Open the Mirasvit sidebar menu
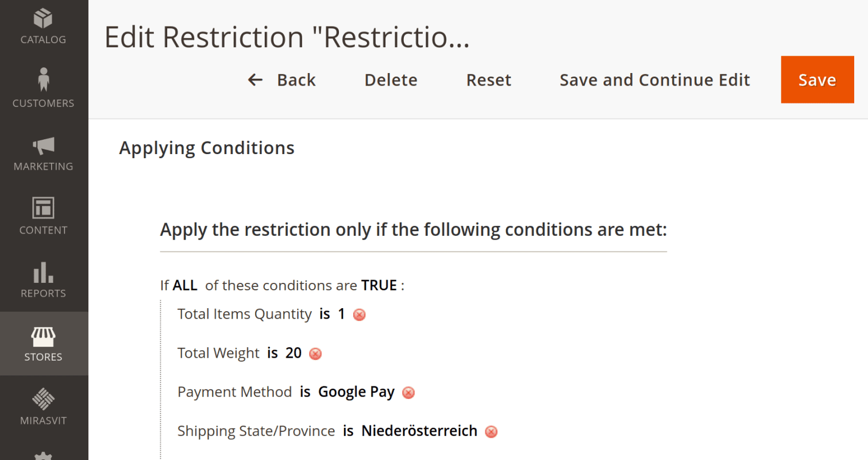 coord(44,407)
